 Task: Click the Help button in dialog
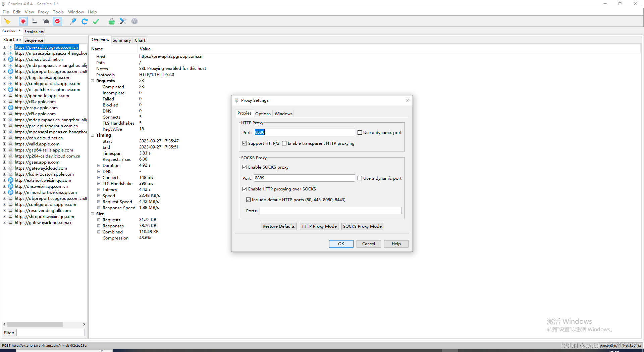(396, 244)
